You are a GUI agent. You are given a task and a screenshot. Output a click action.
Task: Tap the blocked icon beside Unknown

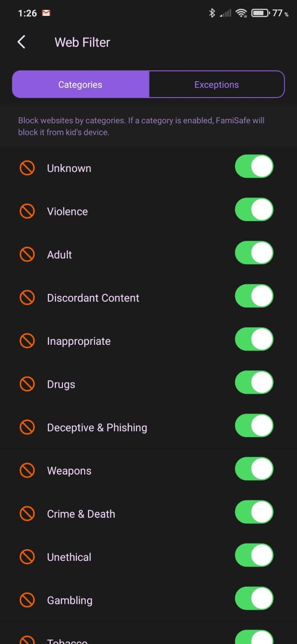[x=27, y=168]
